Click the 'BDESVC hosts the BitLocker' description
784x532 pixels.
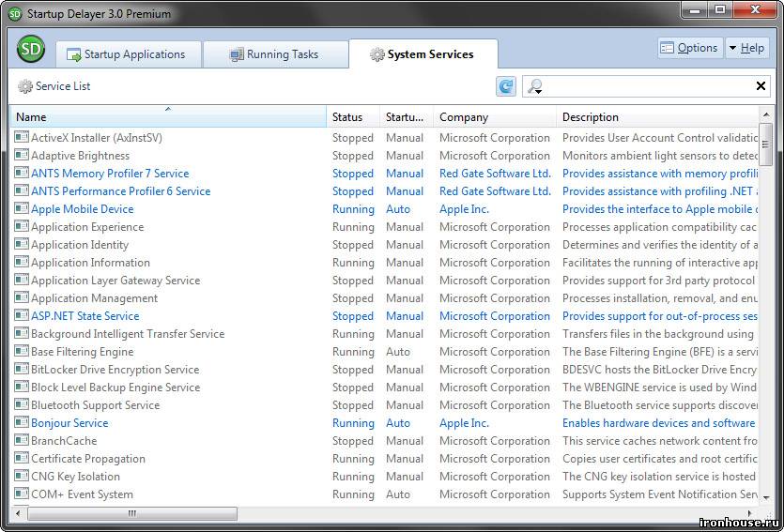pyautogui.click(x=659, y=370)
